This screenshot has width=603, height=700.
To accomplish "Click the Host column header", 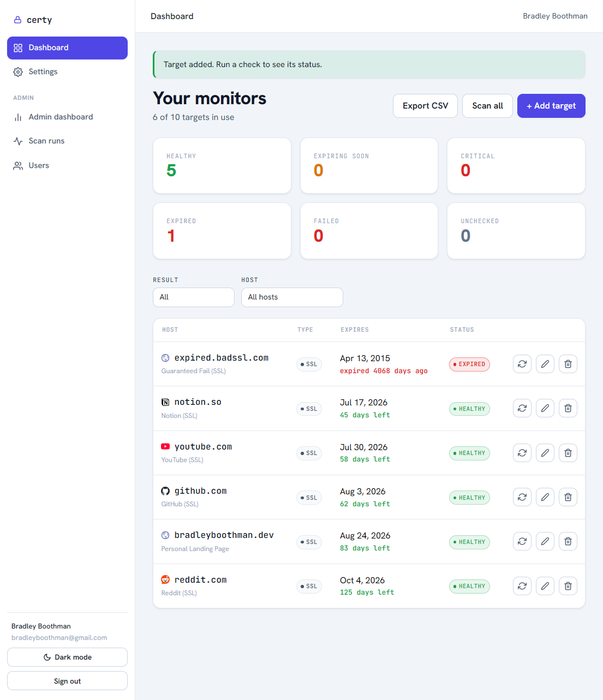I will (170, 330).
